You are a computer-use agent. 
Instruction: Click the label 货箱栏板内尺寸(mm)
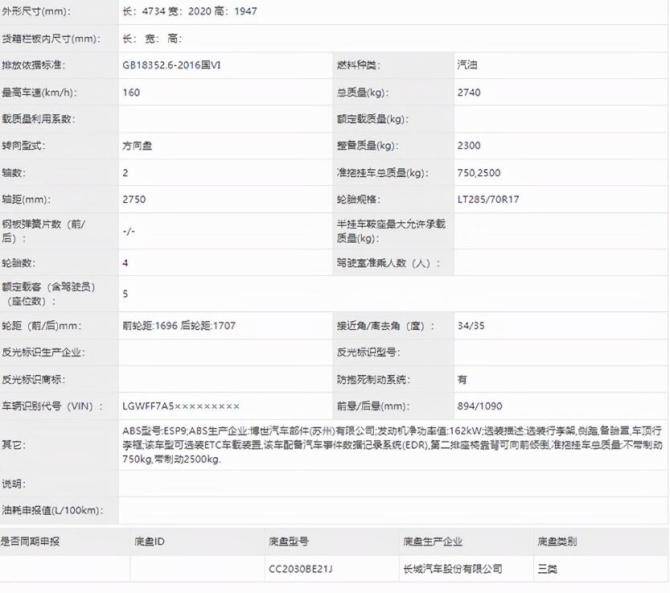(51, 39)
